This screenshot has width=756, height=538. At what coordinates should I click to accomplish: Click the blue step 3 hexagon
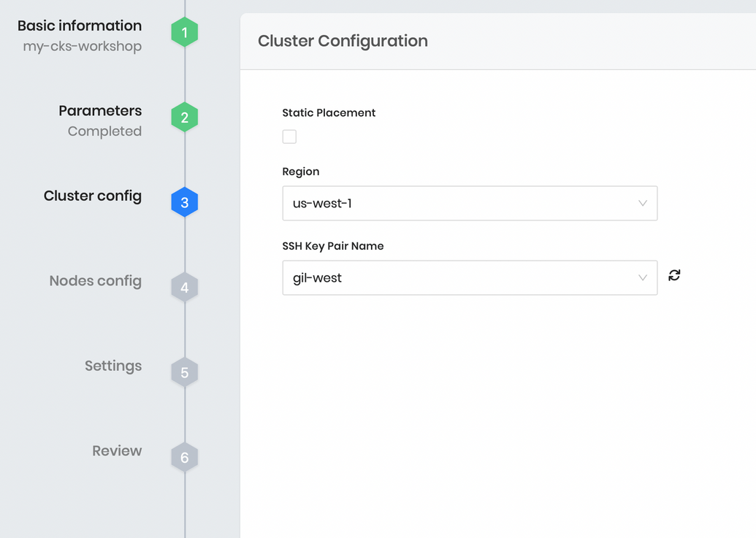185,202
